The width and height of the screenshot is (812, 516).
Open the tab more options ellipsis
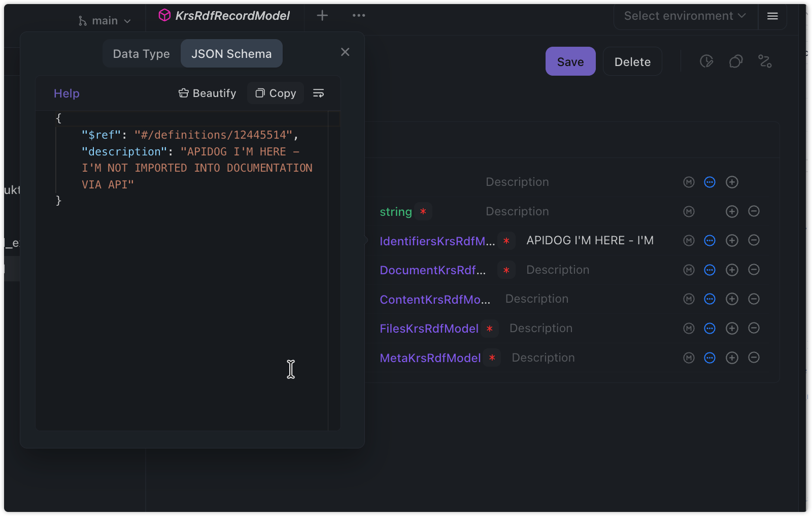pos(359,16)
